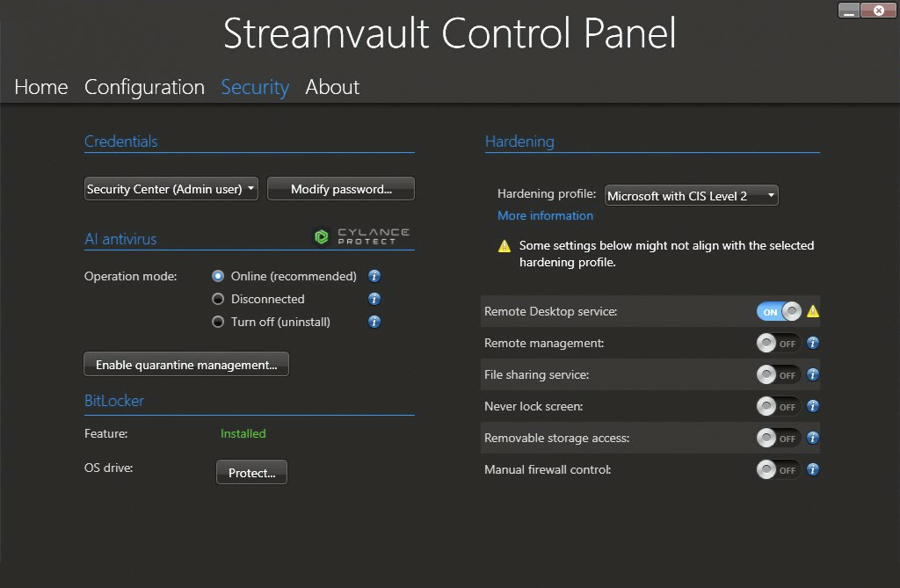Open About tab

(x=332, y=87)
